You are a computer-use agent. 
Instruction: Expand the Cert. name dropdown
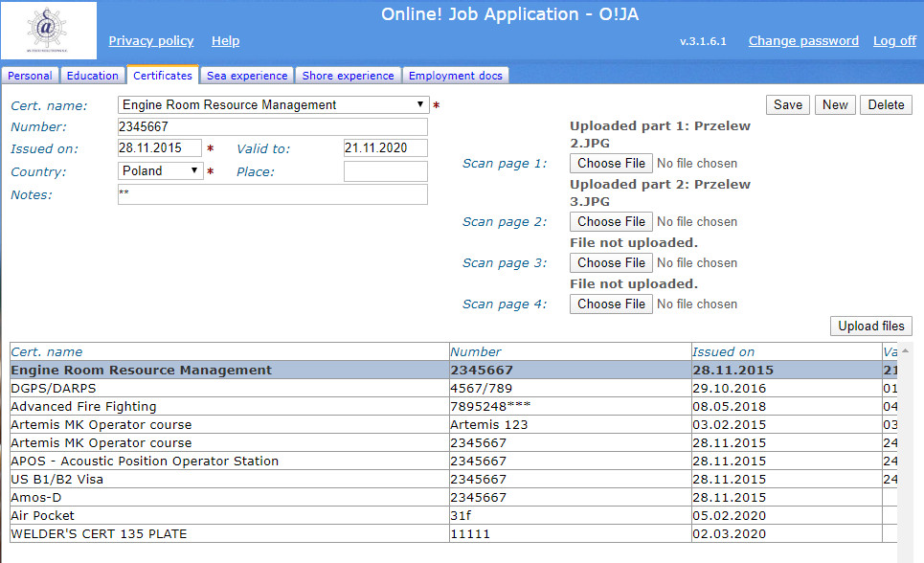pyautogui.click(x=274, y=105)
